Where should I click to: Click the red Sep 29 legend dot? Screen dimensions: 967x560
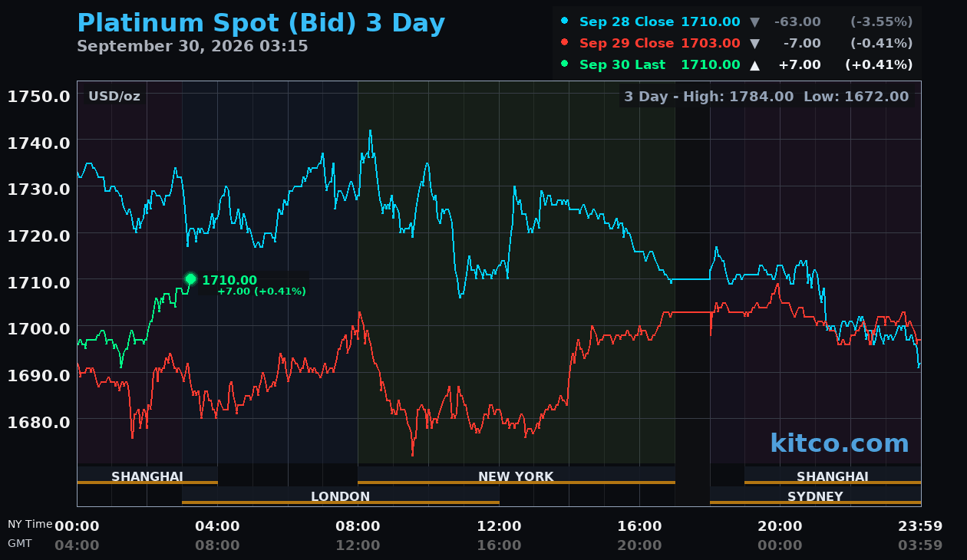pos(566,42)
